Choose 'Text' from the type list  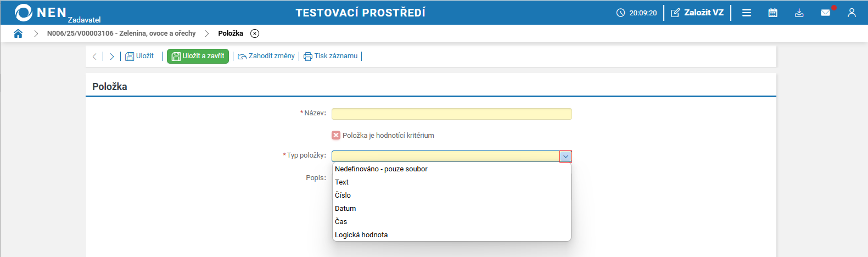coord(341,182)
